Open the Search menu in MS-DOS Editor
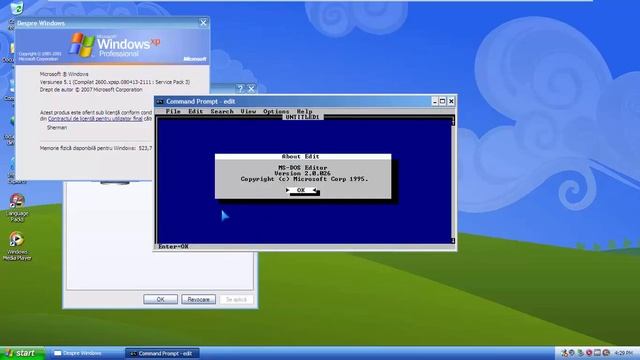Viewport: 640px width, 360px height. [222, 111]
